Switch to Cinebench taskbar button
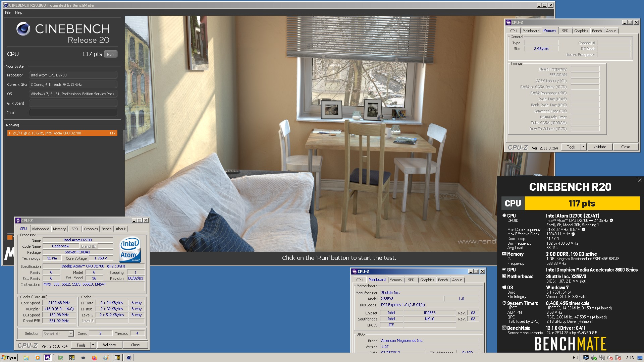The width and height of the screenshot is (644, 362). click(x=129, y=358)
